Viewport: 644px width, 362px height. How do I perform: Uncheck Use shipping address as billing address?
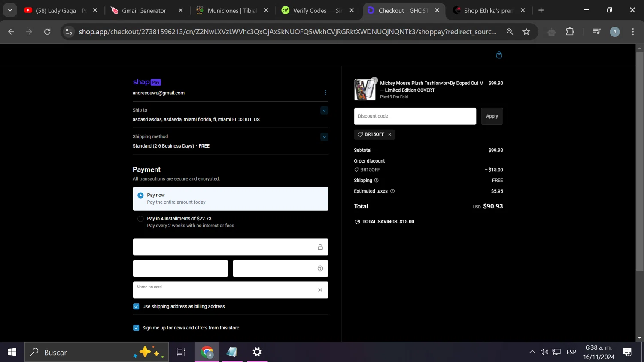[136, 306]
